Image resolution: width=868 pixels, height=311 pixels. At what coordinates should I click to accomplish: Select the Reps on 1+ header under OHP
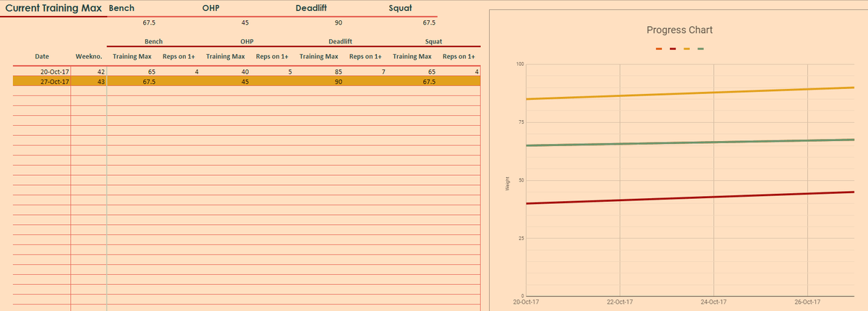point(272,56)
